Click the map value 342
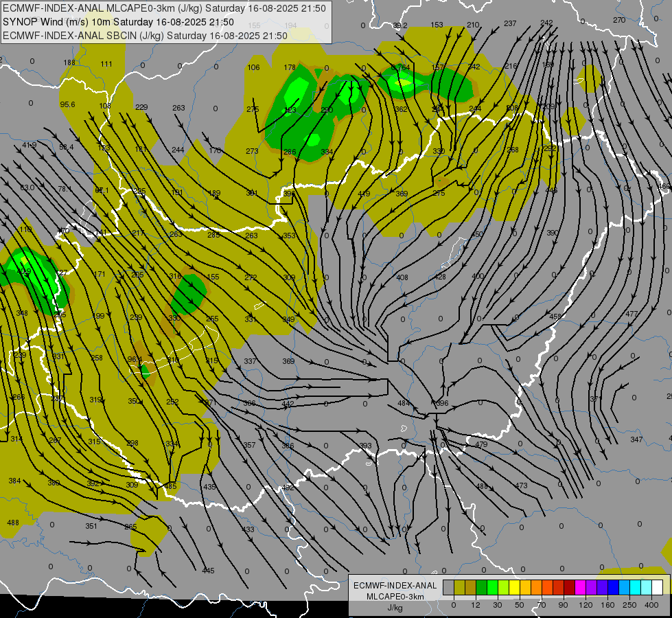Screen dimensions: 672x618 474,67
